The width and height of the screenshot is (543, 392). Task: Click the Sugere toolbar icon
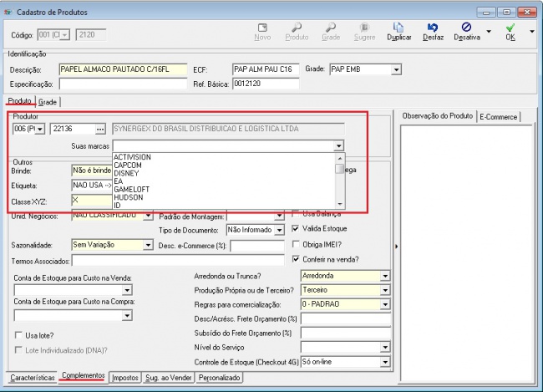click(x=364, y=32)
